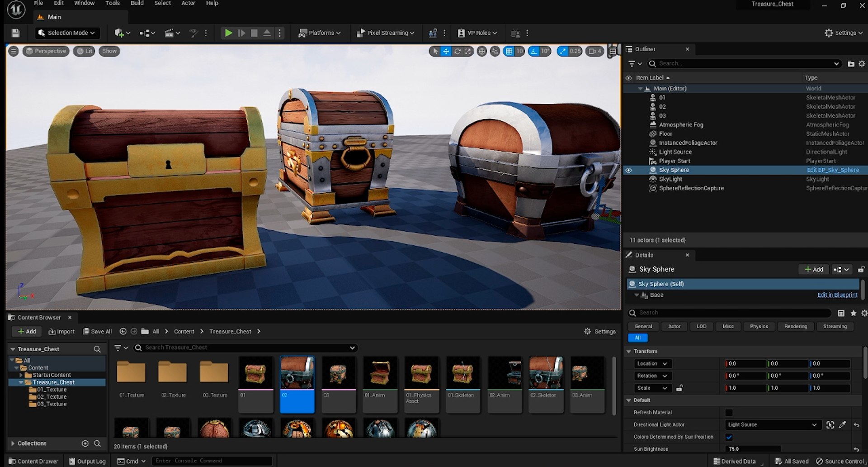Open the Platforms dropdown menu
This screenshot has width=868, height=467.
coord(319,33)
